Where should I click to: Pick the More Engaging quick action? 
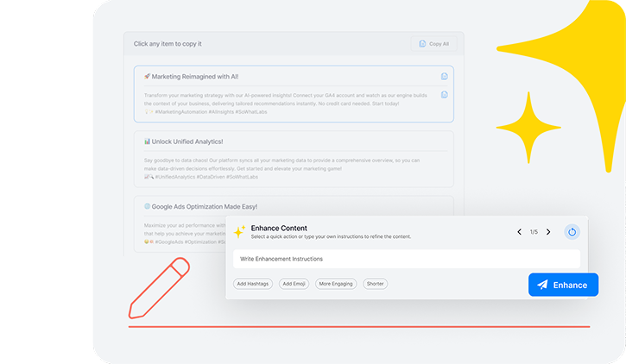(336, 284)
